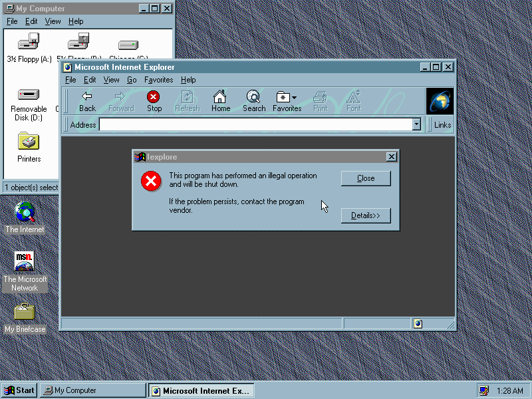Screen dimensions: 532x399
Task: Go to Home page icon
Action: 220,97
